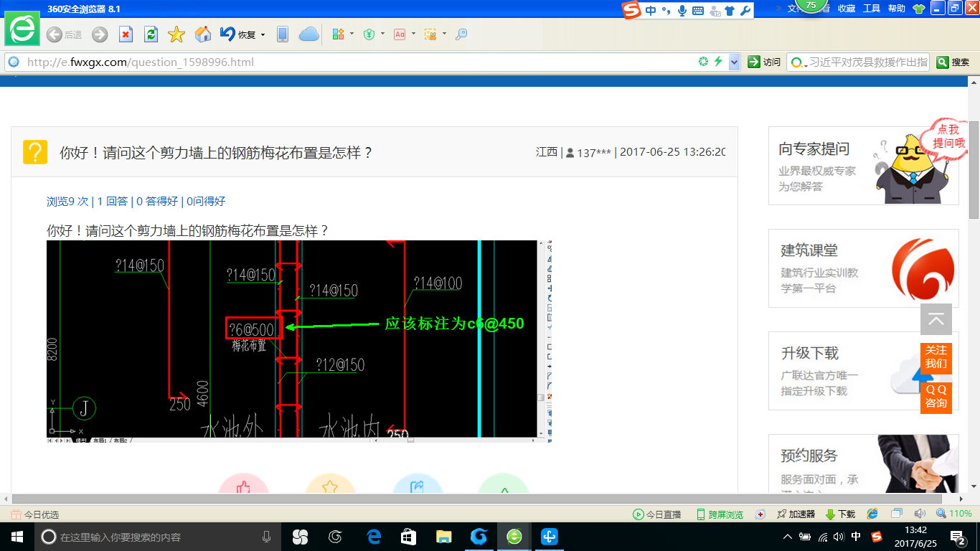Click the mobile phone toolbar icon
Screen dimensions: 980x551
coord(283,34)
